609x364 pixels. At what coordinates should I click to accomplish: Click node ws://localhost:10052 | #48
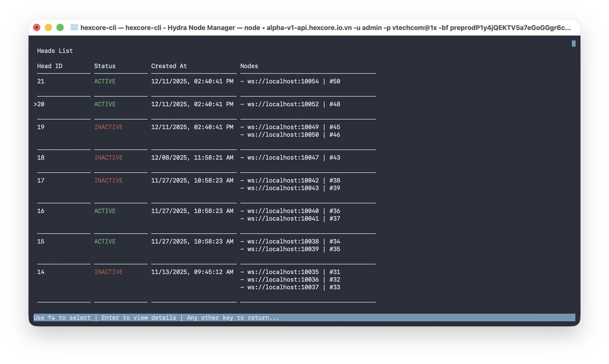[x=290, y=104]
